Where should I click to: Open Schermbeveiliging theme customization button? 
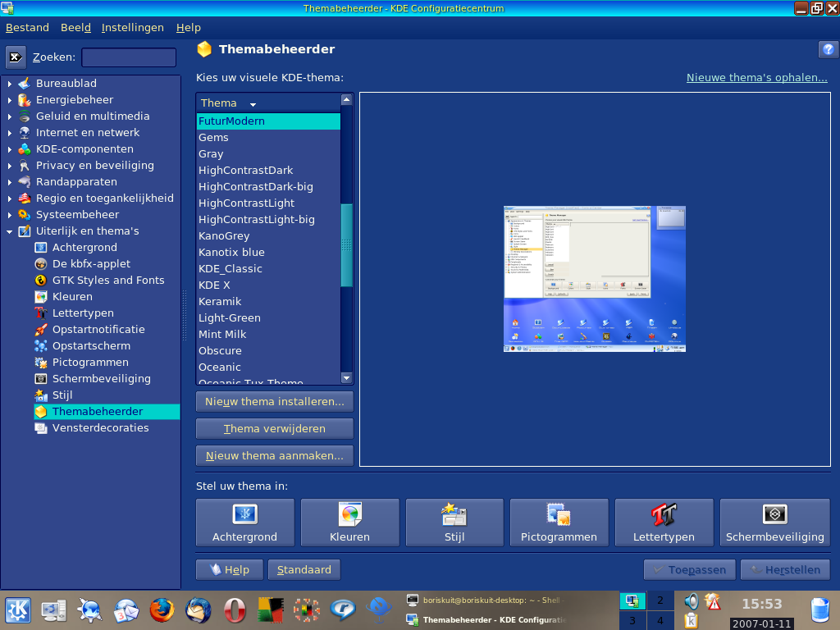coord(774,523)
